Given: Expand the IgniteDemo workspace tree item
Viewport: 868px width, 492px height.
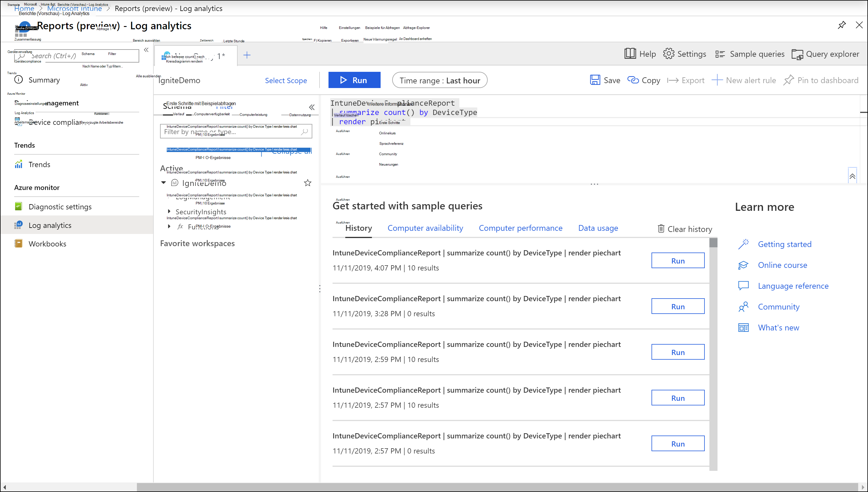Looking at the screenshot, I should (x=164, y=182).
